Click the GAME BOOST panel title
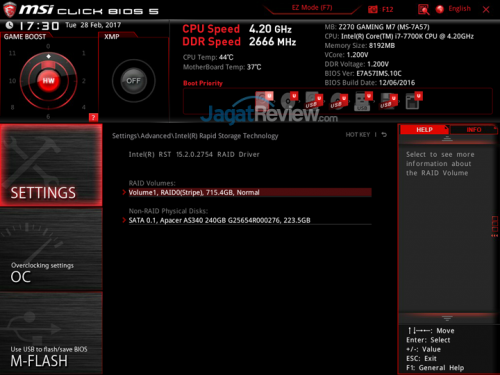This screenshot has height=375, width=500. click(25, 37)
